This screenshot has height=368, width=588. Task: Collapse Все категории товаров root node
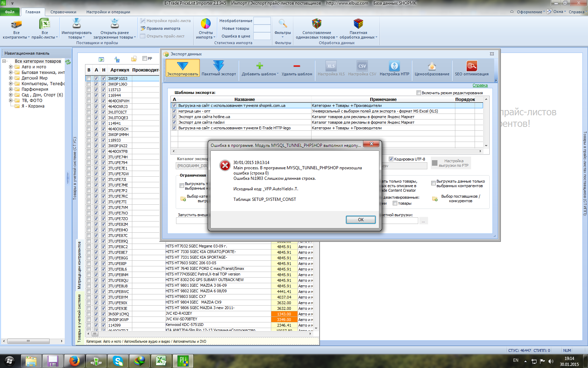[4, 61]
